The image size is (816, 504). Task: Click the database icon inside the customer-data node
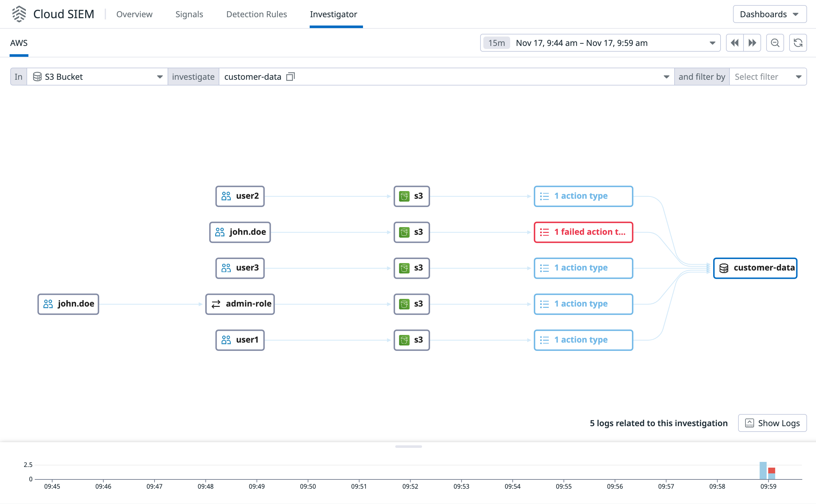pos(724,268)
